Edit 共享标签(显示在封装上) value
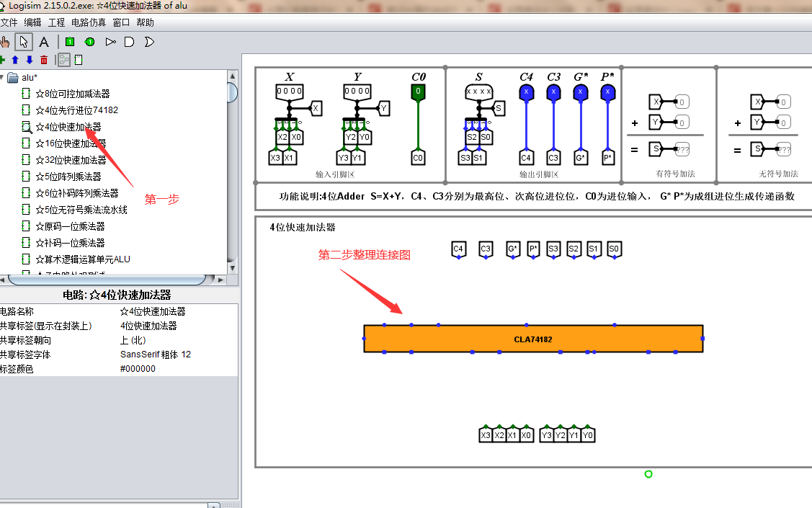The width and height of the screenshot is (812, 508). (x=178, y=326)
